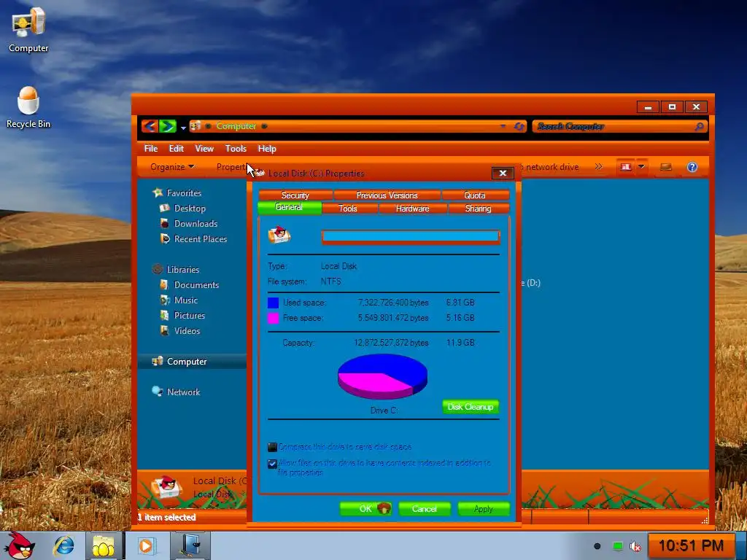Click the blue Used space swatch
Viewport: 747px width, 560px height.
click(x=273, y=303)
